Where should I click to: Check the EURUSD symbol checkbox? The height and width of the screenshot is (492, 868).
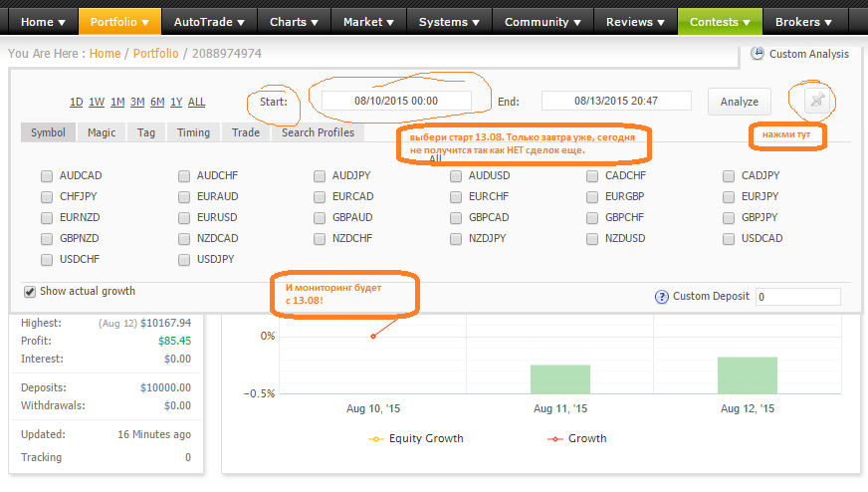pos(184,218)
